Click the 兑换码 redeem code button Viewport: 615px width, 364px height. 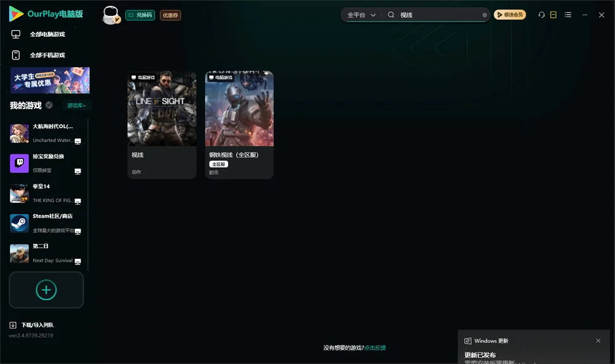(140, 15)
